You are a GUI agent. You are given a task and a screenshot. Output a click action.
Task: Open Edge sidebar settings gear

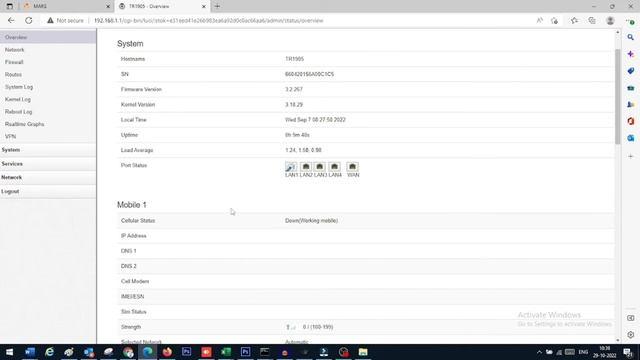coord(631,335)
